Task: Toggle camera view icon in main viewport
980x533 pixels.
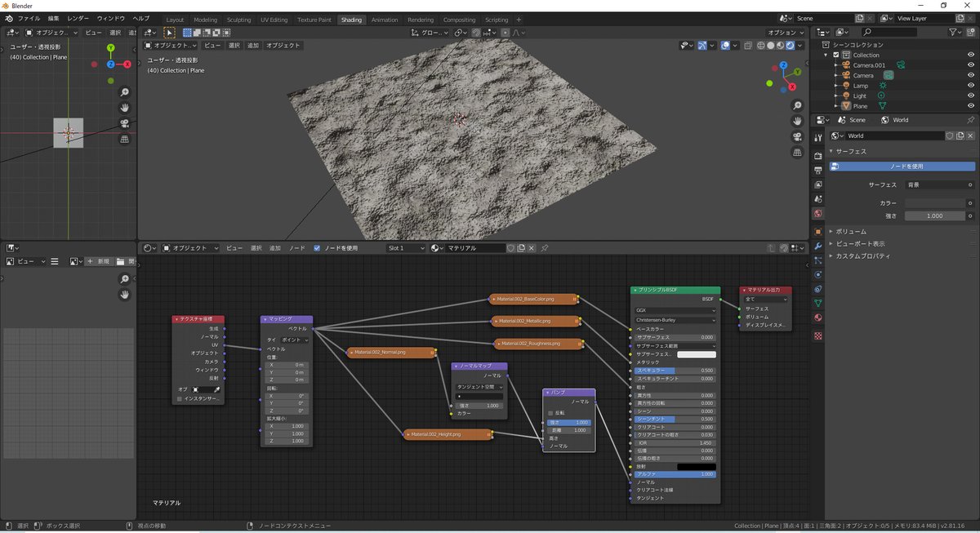Action: pyautogui.click(x=797, y=137)
